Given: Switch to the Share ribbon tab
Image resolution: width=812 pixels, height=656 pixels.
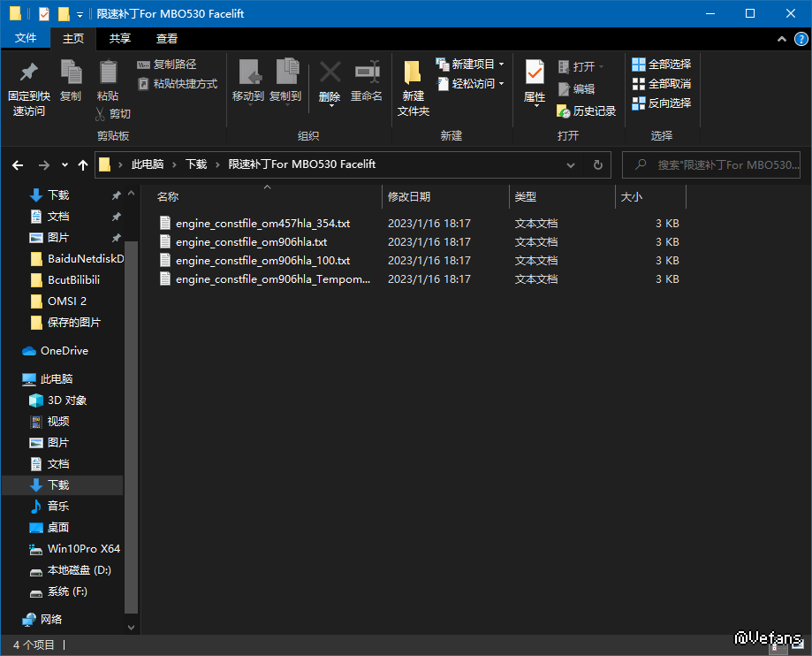Looking at the screenshot, I should pyautogui.click(x=120, y=39).
